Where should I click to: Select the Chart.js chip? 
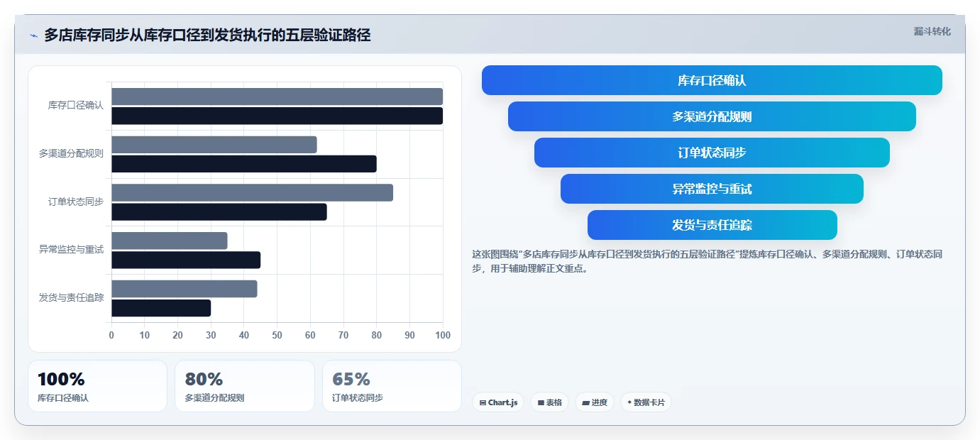click(498, 402)
